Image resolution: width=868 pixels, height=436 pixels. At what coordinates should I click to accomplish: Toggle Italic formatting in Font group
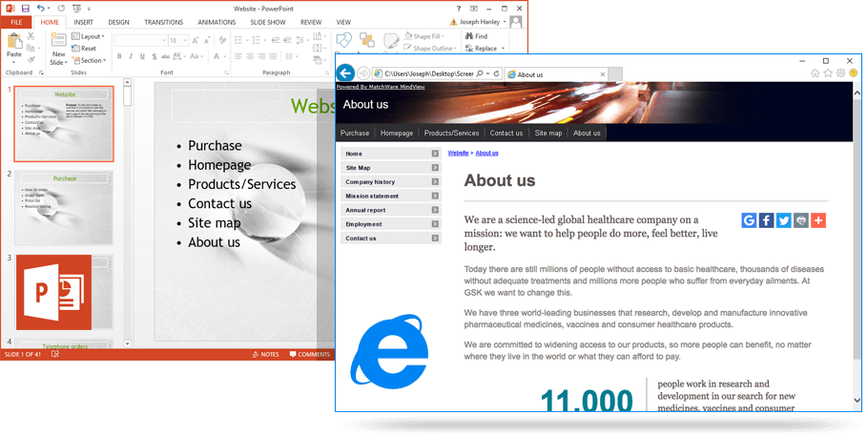click(x=131, y=56)
